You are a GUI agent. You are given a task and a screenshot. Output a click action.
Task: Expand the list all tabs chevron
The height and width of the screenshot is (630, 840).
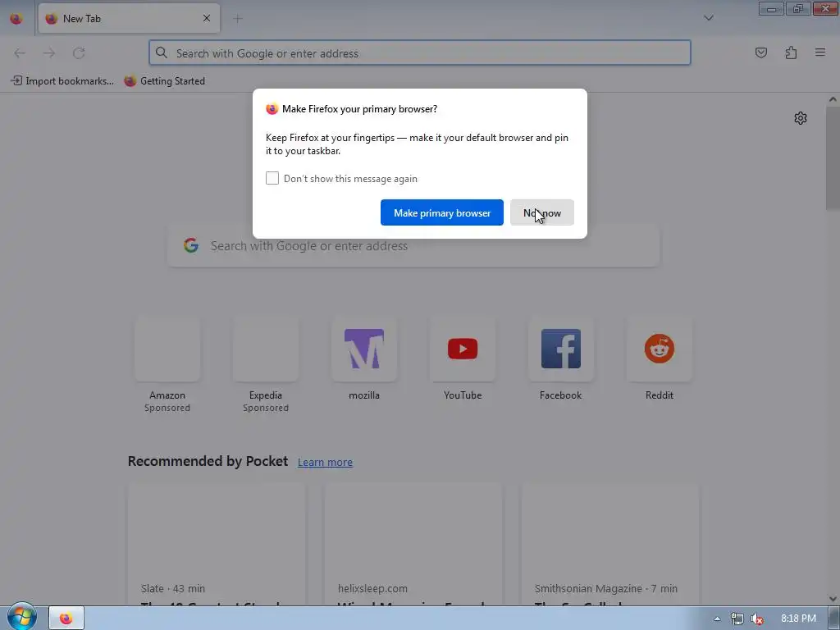point(708,18)
